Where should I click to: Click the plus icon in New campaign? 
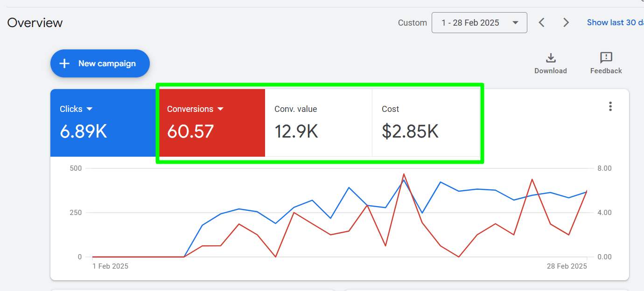(x=65, y=63)
